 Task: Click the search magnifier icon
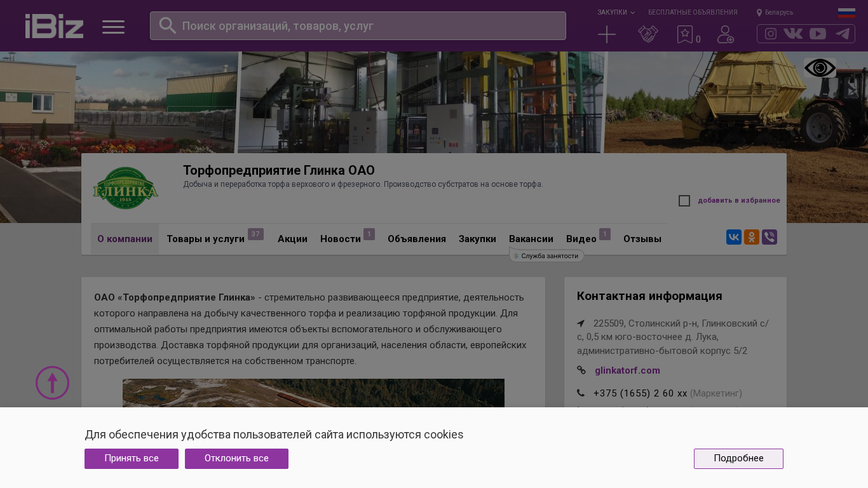pos(167,25)
